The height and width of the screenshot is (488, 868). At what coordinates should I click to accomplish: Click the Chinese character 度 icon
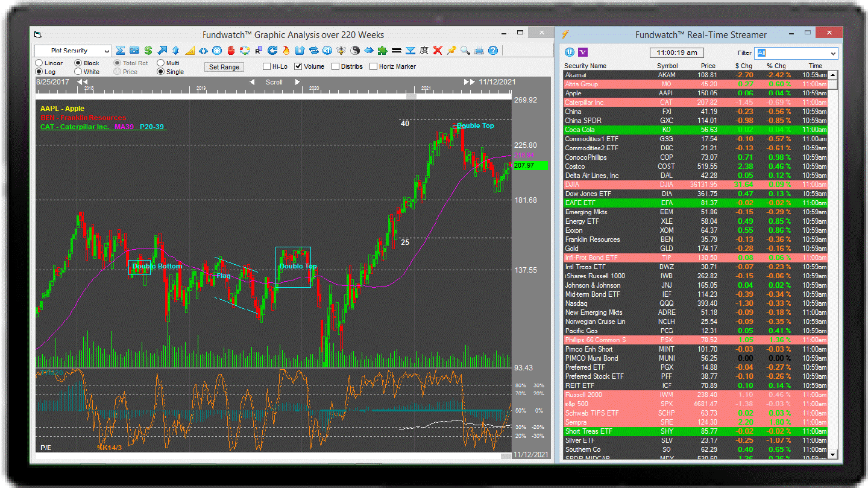pos(424,51)
